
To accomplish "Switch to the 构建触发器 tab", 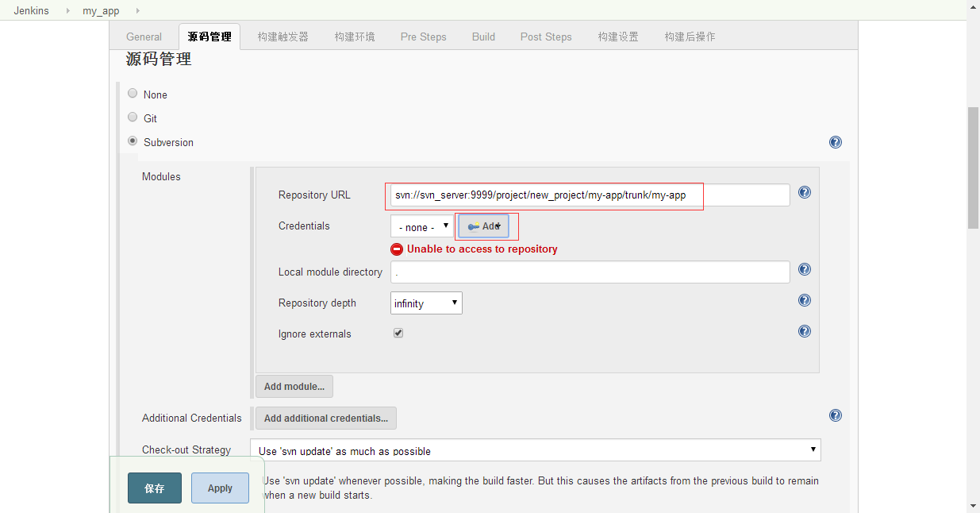I will coord(283,37).
